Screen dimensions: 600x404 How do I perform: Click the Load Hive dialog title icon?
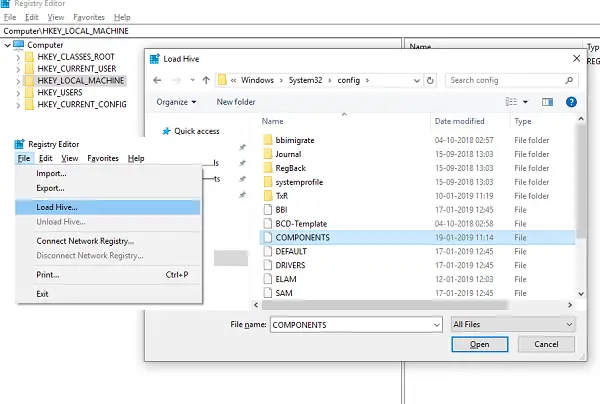click(155, 59)
